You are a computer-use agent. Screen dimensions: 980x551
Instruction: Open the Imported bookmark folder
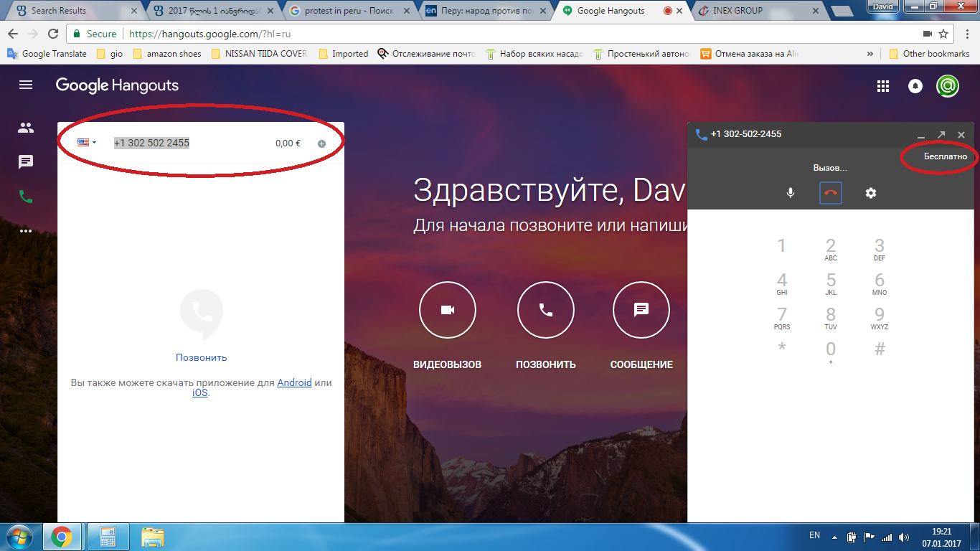[x=344, y=54]
